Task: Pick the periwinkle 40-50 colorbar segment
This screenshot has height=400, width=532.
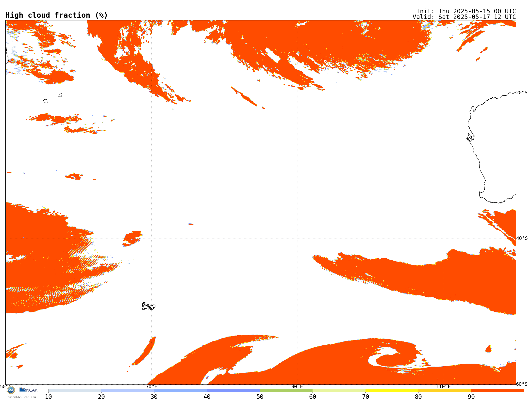Action: point(233,391)
